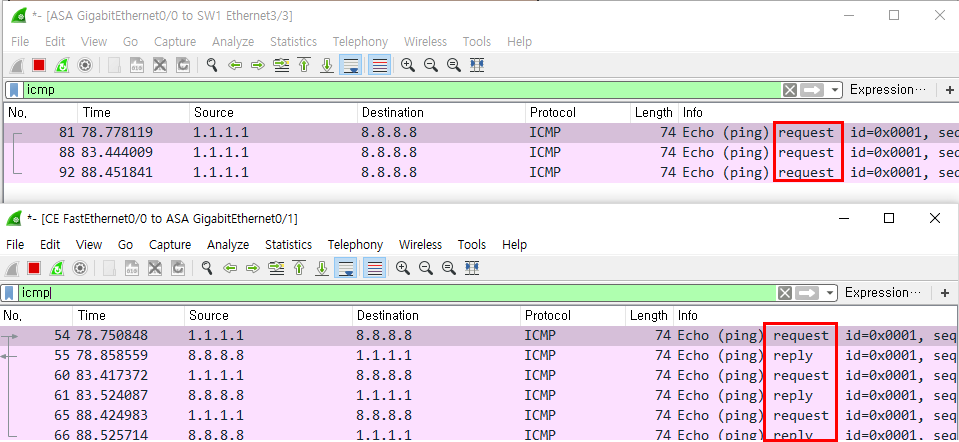Stop capture in the CE-to-ASA window

coord(34,268)
